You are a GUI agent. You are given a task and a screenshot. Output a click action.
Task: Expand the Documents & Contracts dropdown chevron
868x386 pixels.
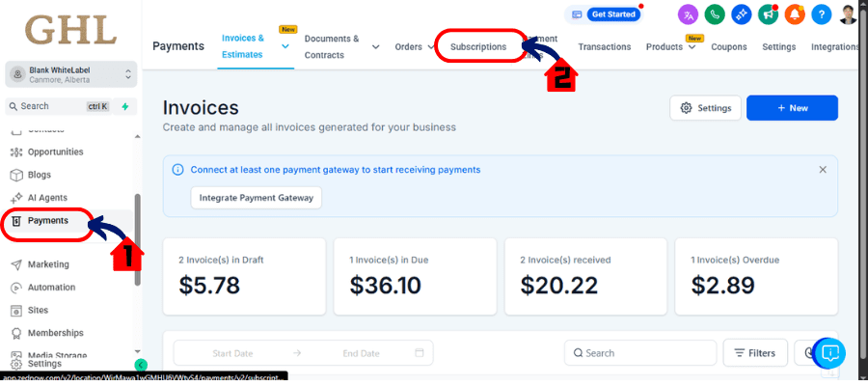point(375,47)
